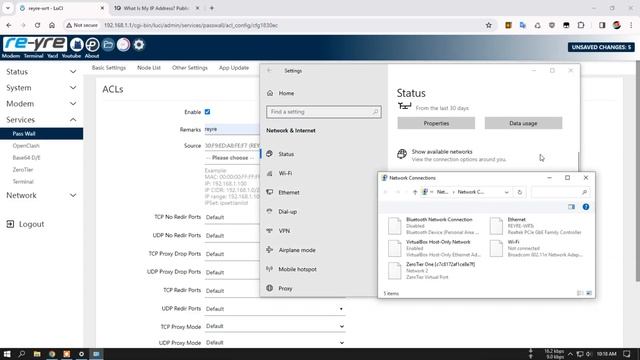The image size is (640, 360).
Task: Open the Youtube icon in LuCI header
Action: coord(123,44)
